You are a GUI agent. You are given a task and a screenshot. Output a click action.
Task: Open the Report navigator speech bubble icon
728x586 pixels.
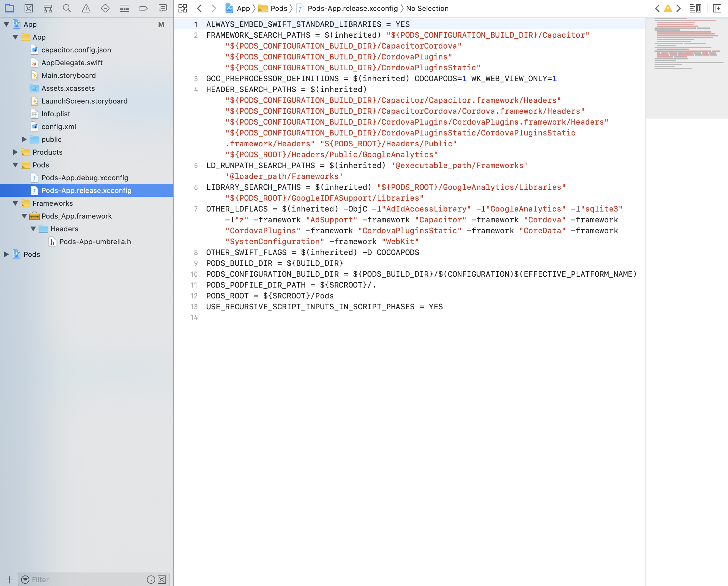(163, 8)
